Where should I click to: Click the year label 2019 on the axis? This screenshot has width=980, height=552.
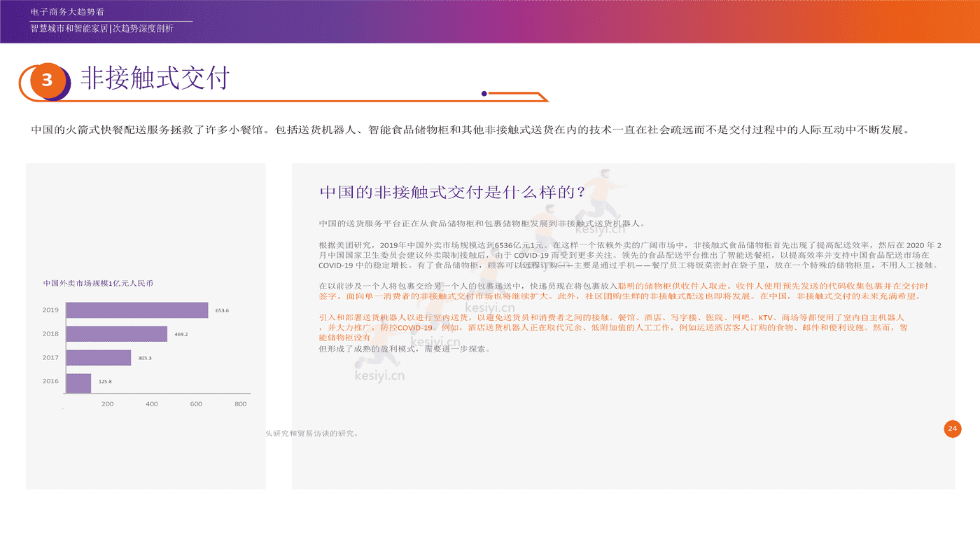tap(50, 310)
